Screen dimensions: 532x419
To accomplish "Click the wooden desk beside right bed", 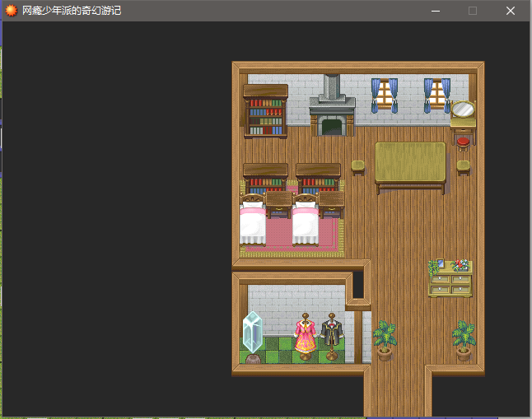I will (x=332, y=205).
